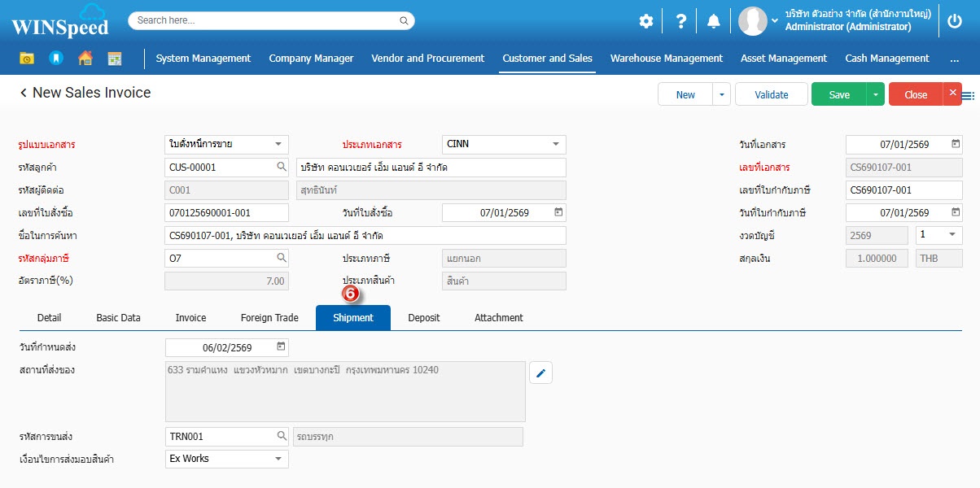Click the Validate button
Viewport: 980px width, 488px height.
coord(771,94)
